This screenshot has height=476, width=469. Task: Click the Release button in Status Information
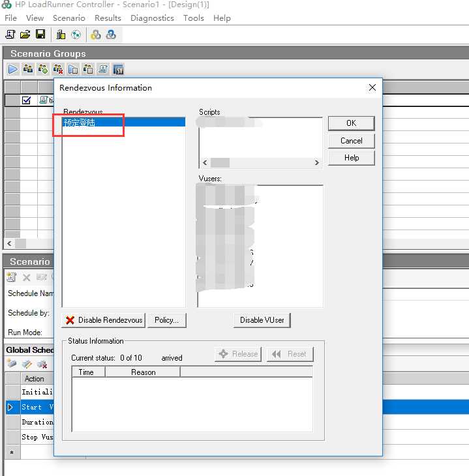tap(238, 354)
